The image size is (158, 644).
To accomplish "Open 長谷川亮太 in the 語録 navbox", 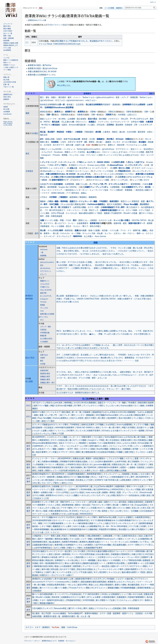I will pos(30,357).
